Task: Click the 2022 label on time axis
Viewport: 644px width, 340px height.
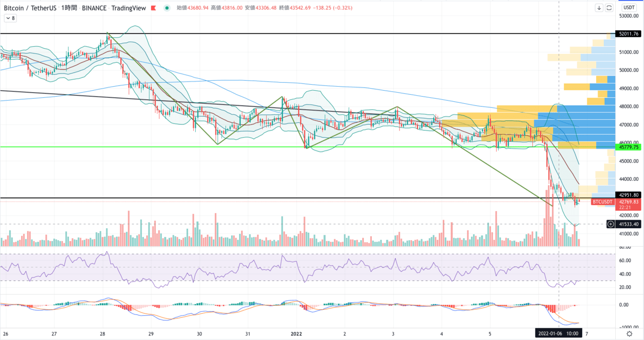Action: (x=297, y=333)
